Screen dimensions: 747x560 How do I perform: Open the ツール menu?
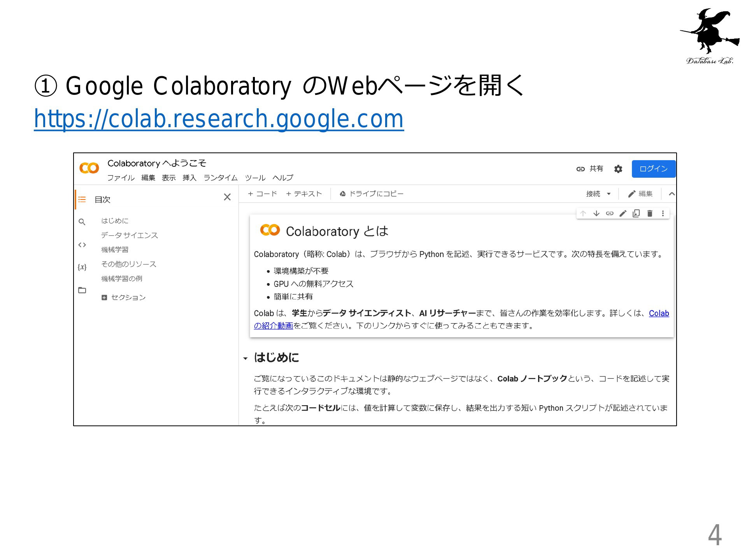click(255, 178)
